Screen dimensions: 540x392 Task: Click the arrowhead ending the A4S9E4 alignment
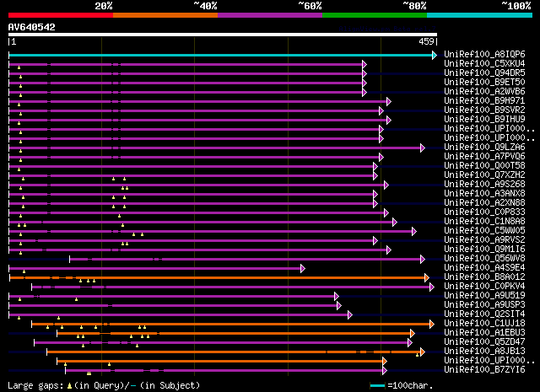(x=303, y=268)
